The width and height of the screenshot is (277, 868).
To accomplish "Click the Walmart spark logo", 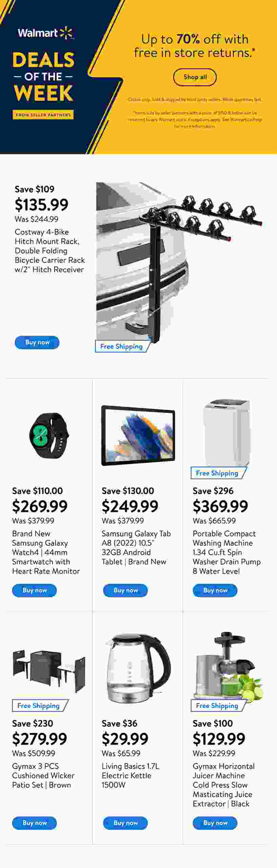I will click(x=66, y=33).
